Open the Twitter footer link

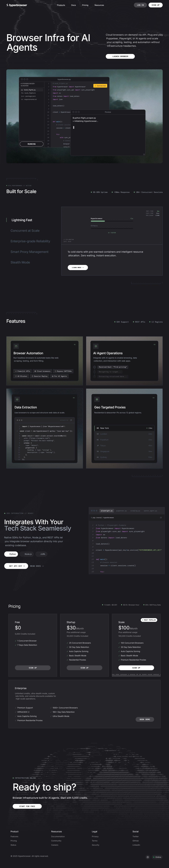pos(135,836)
